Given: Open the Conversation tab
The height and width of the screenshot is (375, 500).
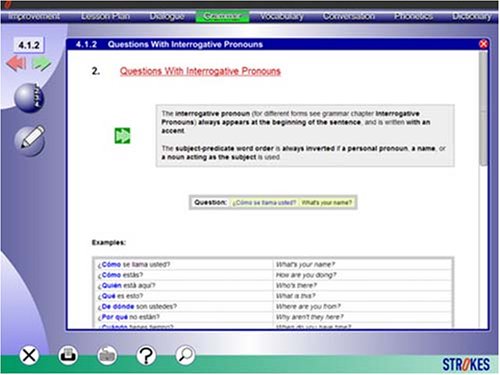Looking at the screenshot, I should pos(349,16).
